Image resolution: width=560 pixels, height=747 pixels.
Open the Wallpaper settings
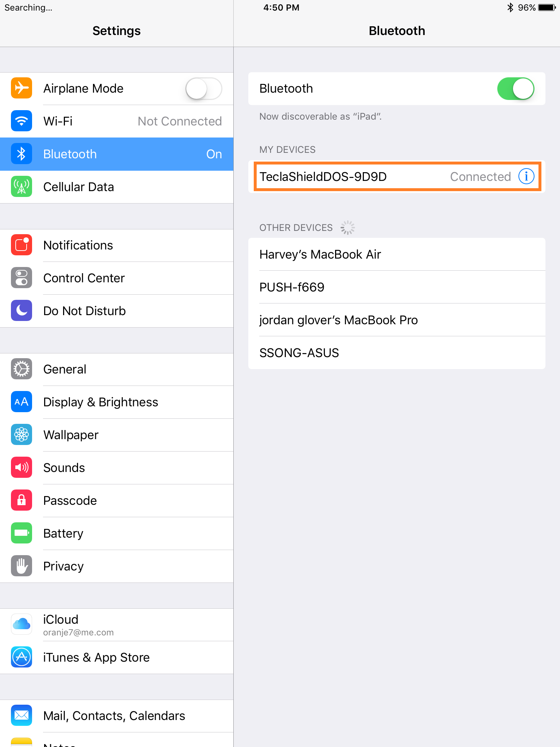point(117,435)
